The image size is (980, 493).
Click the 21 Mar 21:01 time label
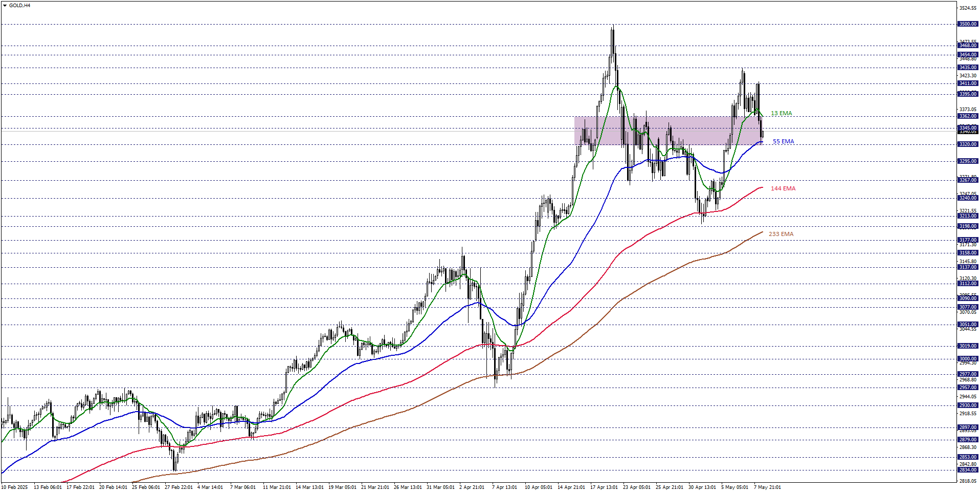(x=375, y=487)
